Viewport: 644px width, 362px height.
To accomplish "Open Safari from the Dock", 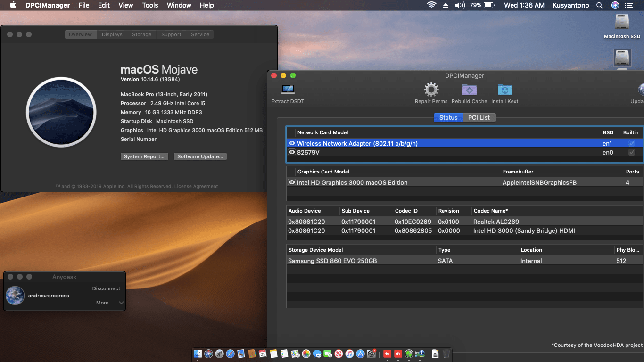I will (231, 354).
